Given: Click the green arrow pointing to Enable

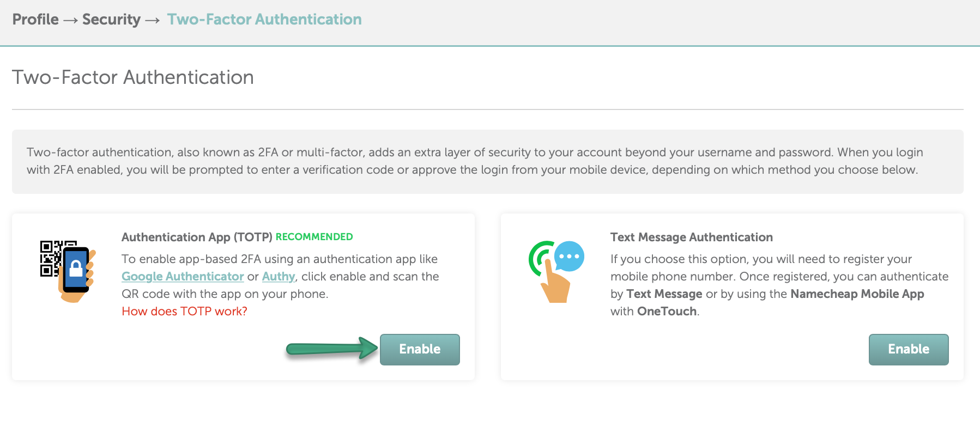Looking at the screenshot, I should point(332,349).
